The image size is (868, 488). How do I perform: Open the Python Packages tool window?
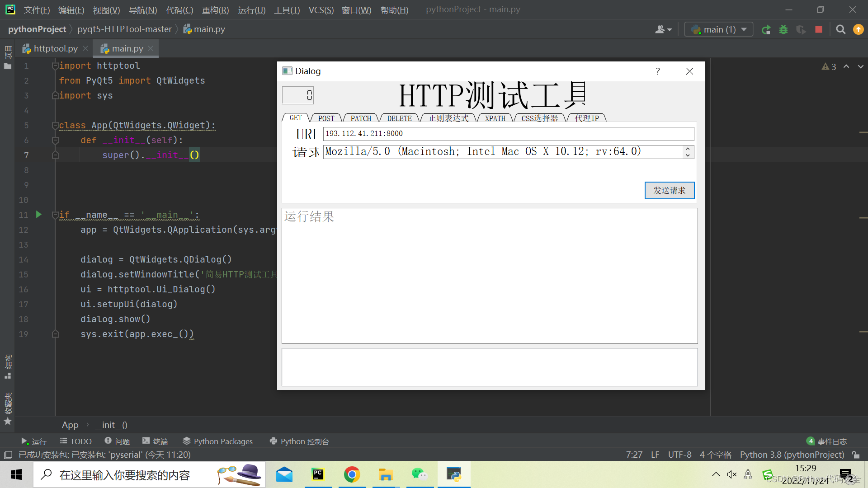point(217,441)
